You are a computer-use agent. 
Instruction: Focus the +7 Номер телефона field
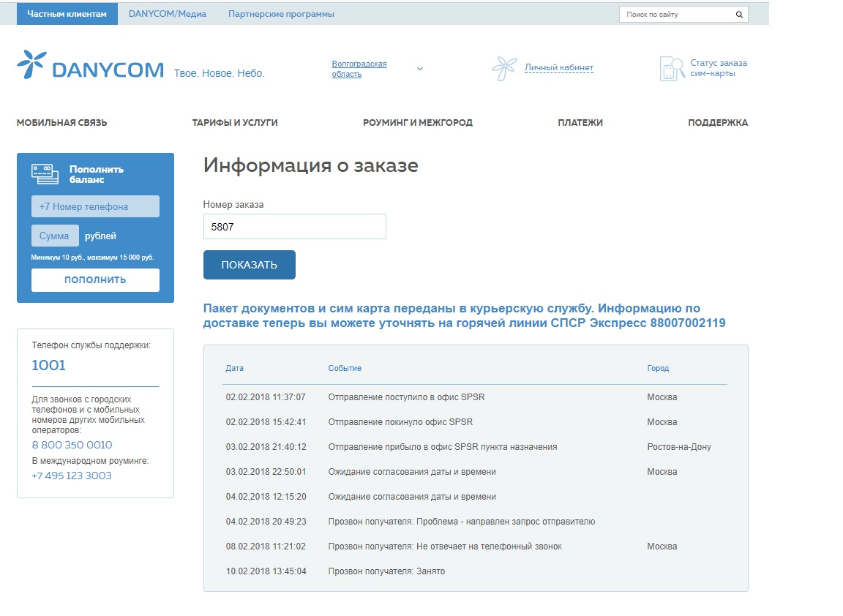point(95,206)
